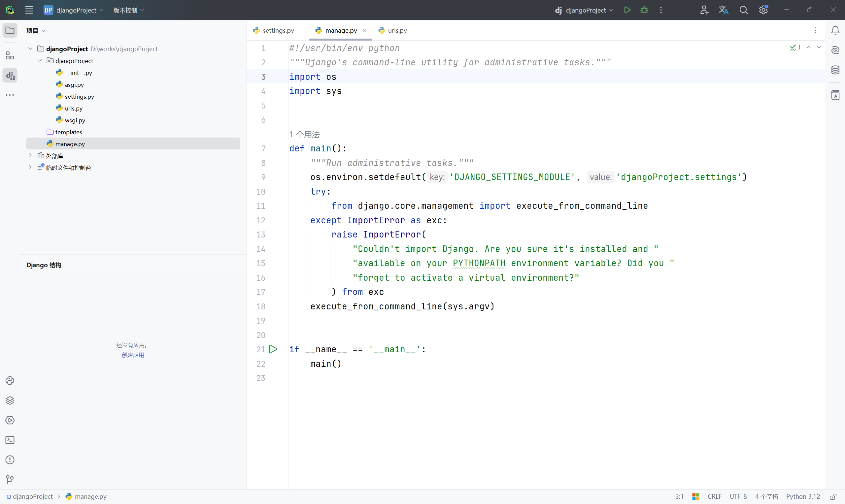The width and height of the screenshot is (845, 504).
Task: Open the Terminal tool window
Action: (10, 440)
